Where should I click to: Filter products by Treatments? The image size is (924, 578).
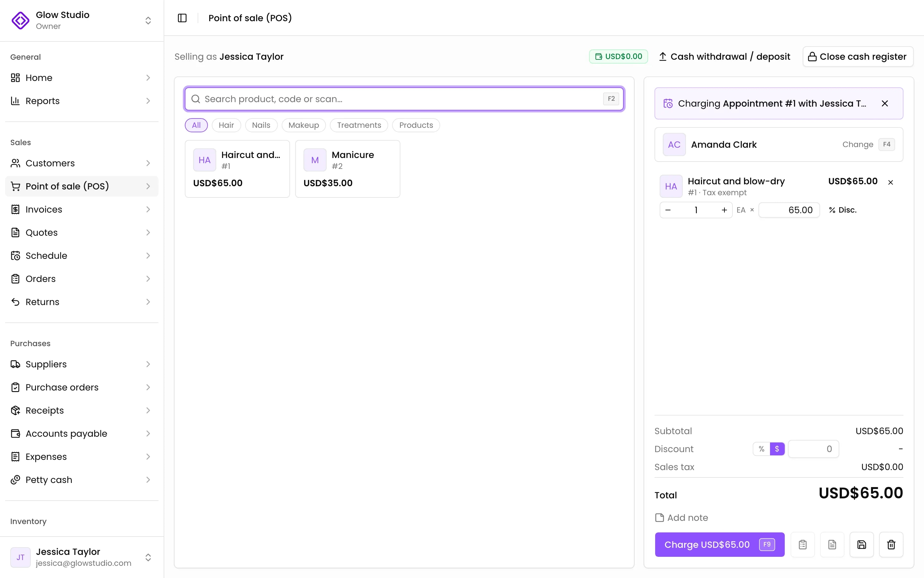(x=359, y=125)
